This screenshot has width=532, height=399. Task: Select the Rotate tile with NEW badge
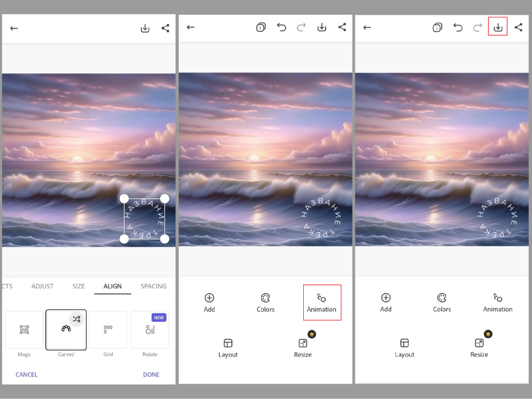(150, 330)
